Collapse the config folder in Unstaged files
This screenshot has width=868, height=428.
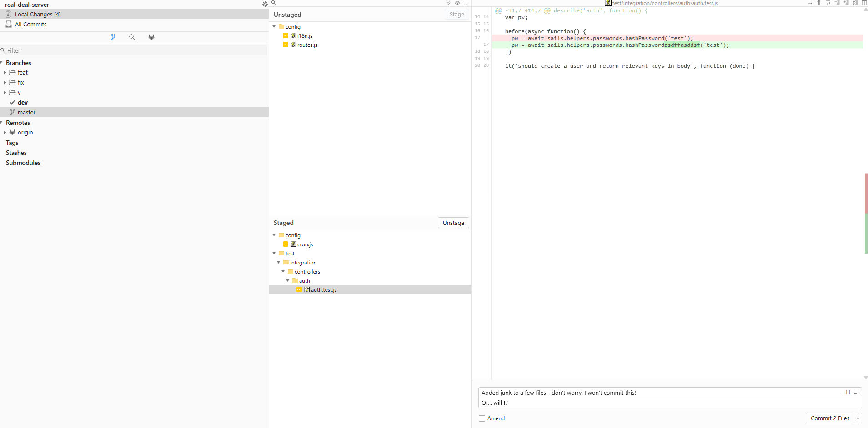275,26
